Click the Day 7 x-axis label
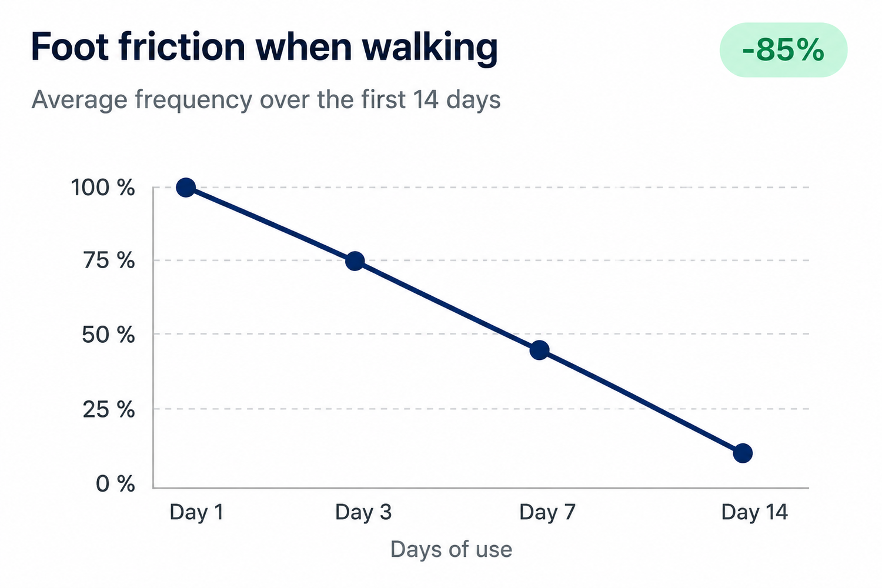Viewport: 882px width, 588px height. tap(547, 512)
